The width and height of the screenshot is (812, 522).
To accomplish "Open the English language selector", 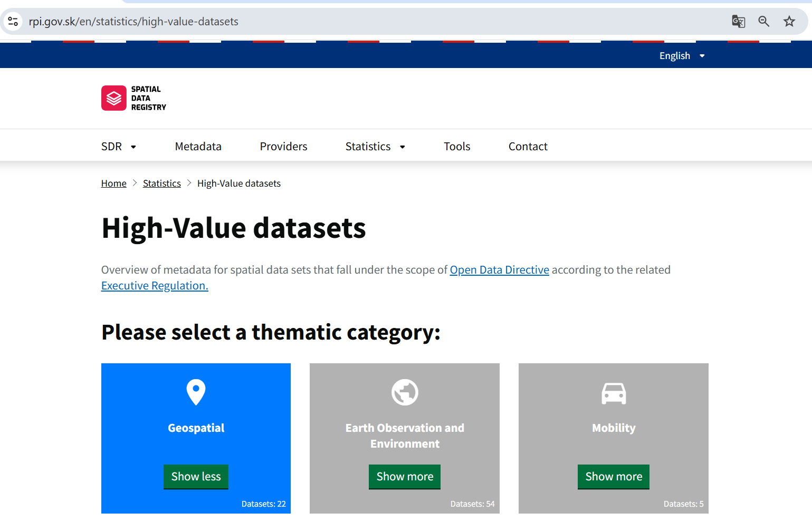I will click(682, 55).
